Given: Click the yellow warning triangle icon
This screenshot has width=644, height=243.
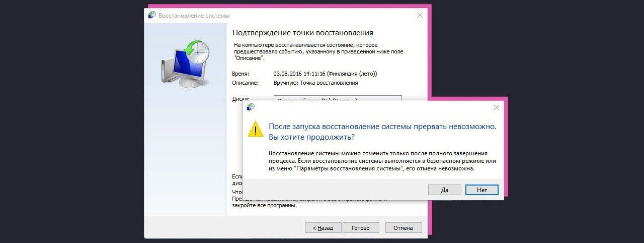Looking at the screenshot, I should coord(256,130).
